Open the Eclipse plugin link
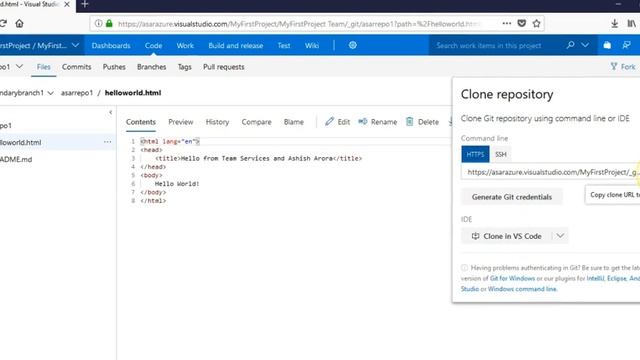The height and width of the screenshot is (360, 640). tap(617, 278)
